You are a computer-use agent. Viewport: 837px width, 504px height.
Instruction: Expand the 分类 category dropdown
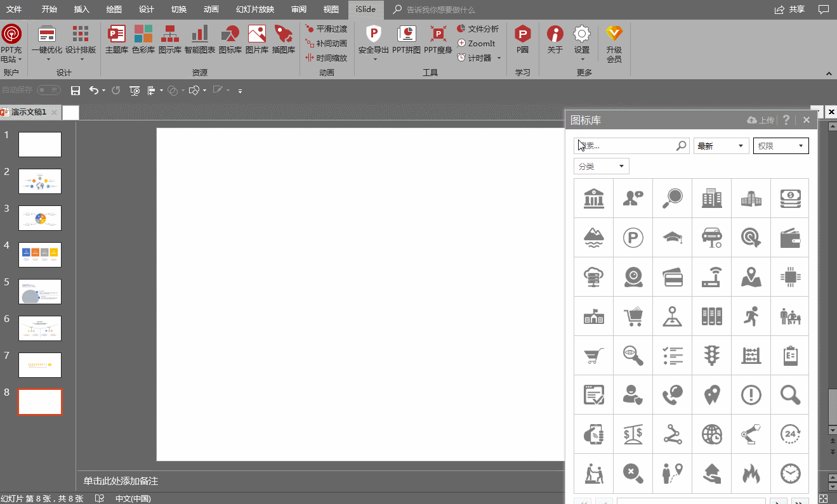point(601,167)
